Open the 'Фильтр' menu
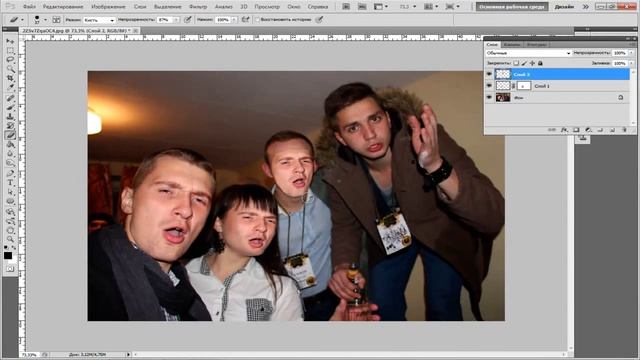 click(198, 7)
